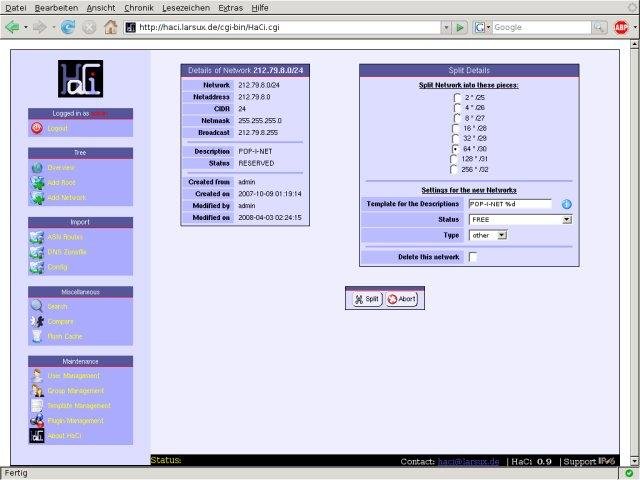The image size is (640, 480).
Task: Select the 32 * /29 split option
Action: (456, 138)
